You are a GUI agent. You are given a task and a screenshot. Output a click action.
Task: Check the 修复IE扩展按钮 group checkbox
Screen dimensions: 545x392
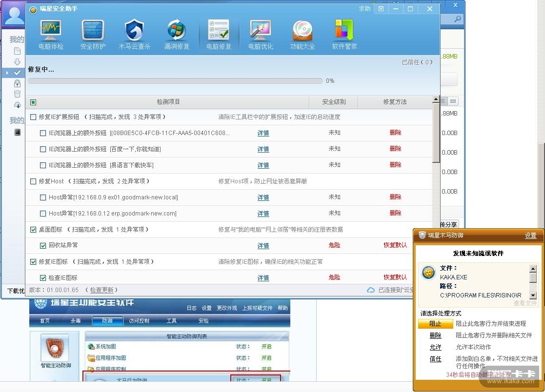33,117
